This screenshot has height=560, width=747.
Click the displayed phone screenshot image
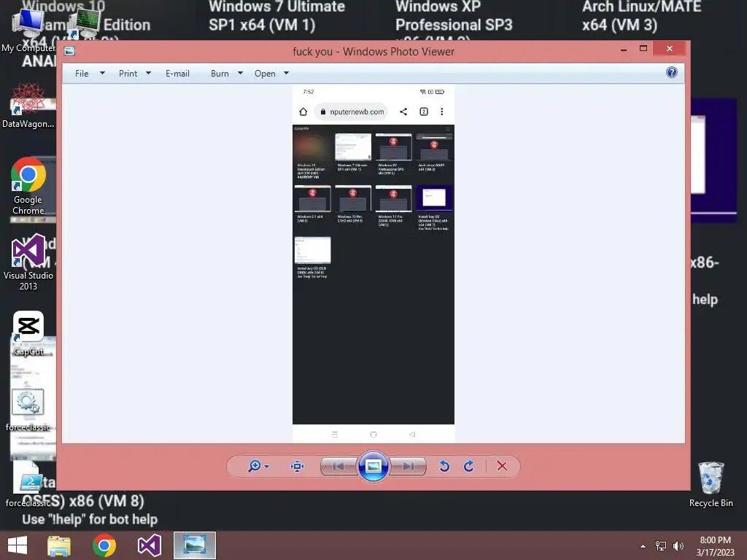coord(373,264)
